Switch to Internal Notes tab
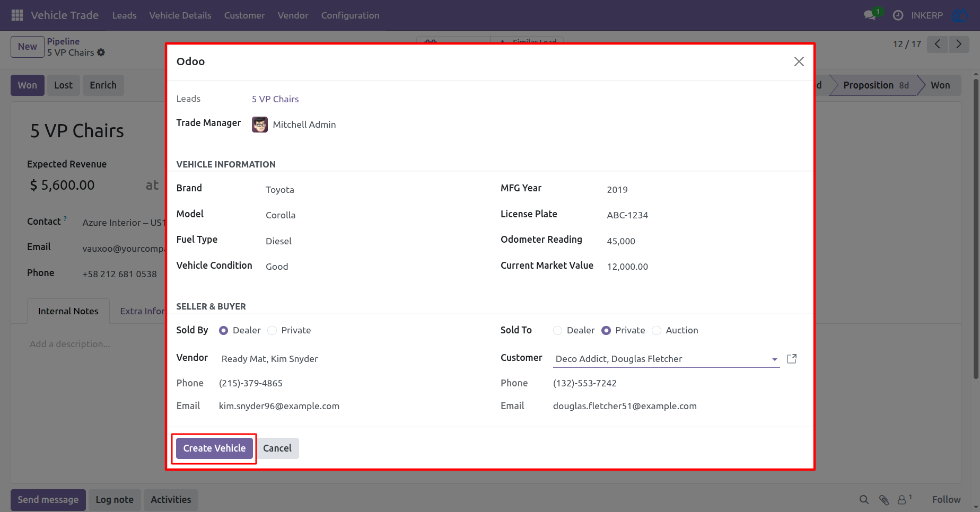 (68, 311)
